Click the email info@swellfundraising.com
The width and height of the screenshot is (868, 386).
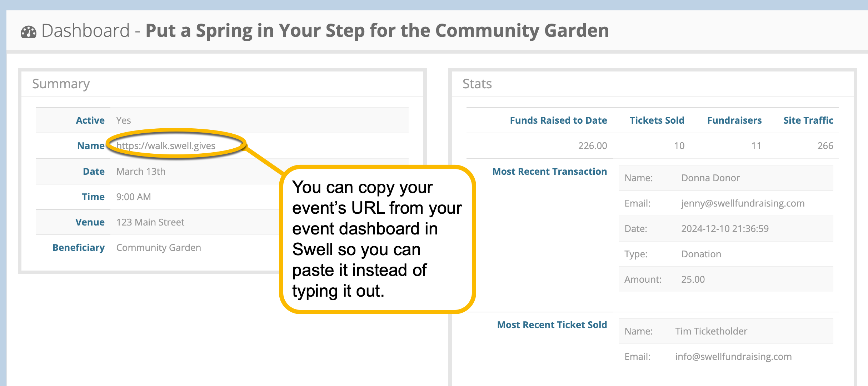733,357
